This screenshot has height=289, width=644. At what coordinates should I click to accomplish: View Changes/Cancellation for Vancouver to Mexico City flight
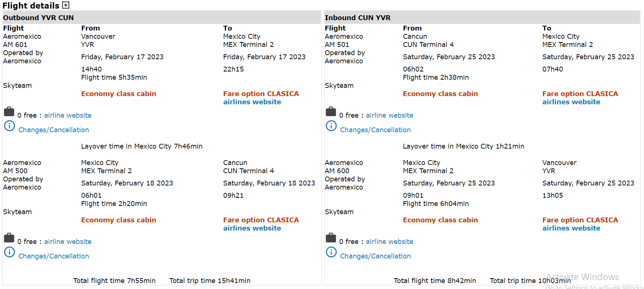point(54,130)
